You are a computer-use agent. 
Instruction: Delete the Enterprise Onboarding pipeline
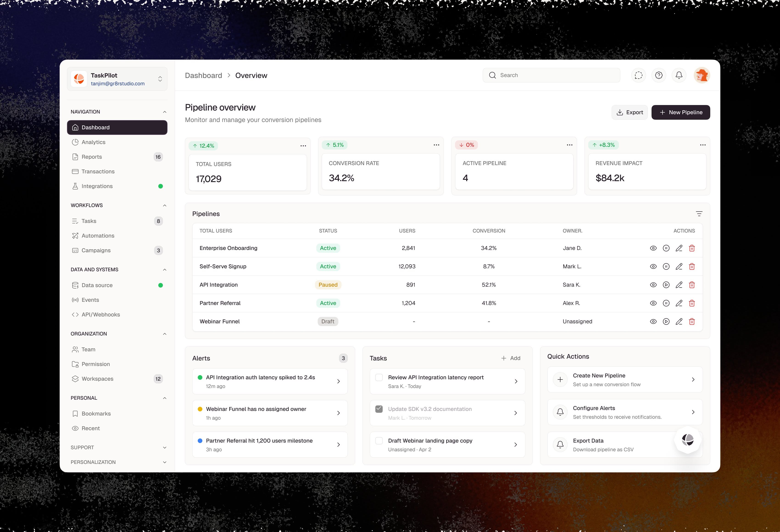(x=692, y=248)
